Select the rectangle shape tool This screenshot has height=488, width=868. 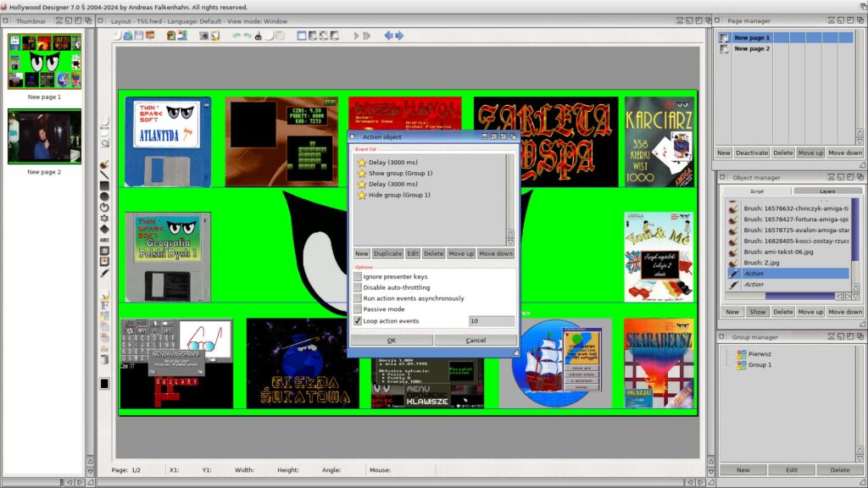(x=104, y=186)
